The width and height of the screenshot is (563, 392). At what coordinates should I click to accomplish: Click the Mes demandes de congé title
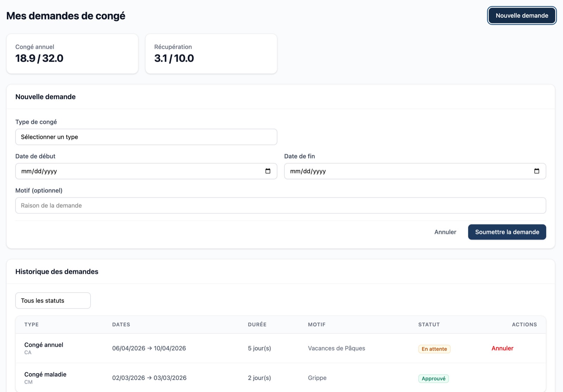[x=66, y=16]
